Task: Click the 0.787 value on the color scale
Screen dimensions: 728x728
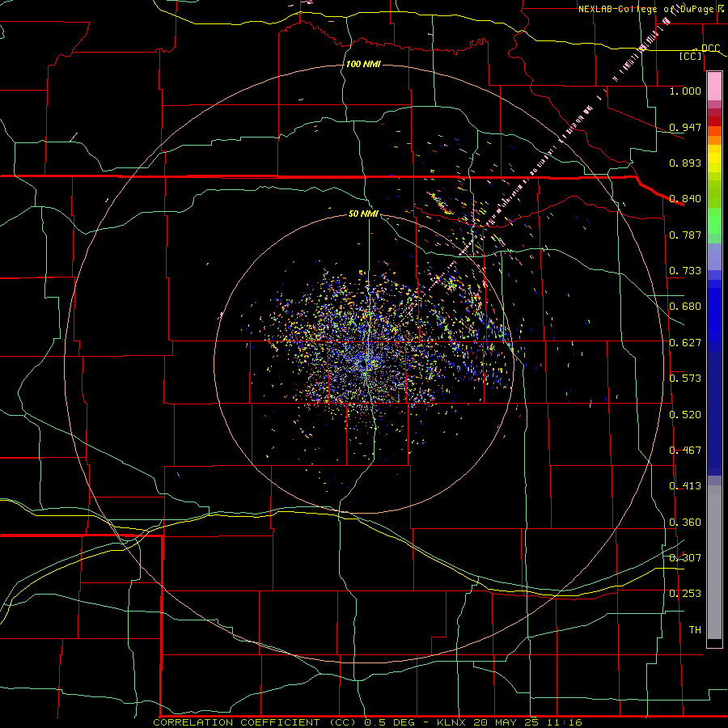Action: pos(685,235)
